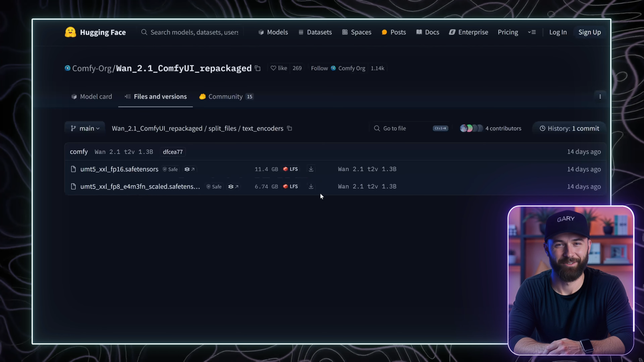Click Safe badge for umt5_xxl_fp16 file
644x362 pixels.
pyautogui.click(x=170, y=169)
